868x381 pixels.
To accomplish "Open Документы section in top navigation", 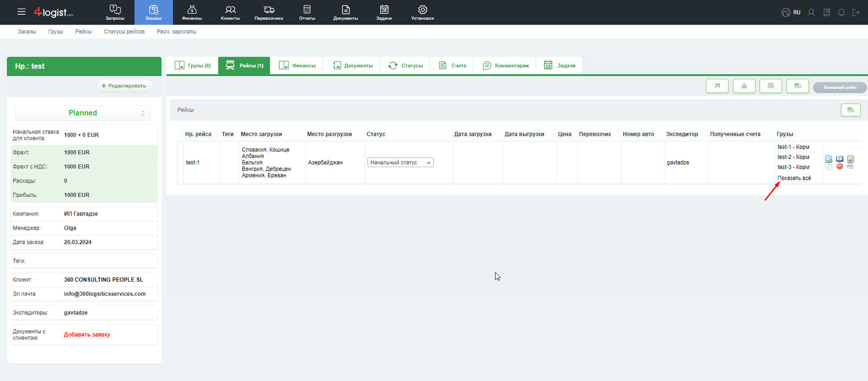I will click(346, 12).
